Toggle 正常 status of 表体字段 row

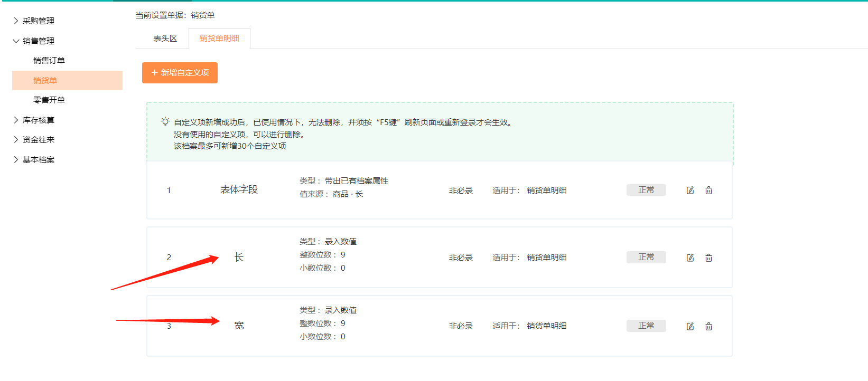(646, 190)
